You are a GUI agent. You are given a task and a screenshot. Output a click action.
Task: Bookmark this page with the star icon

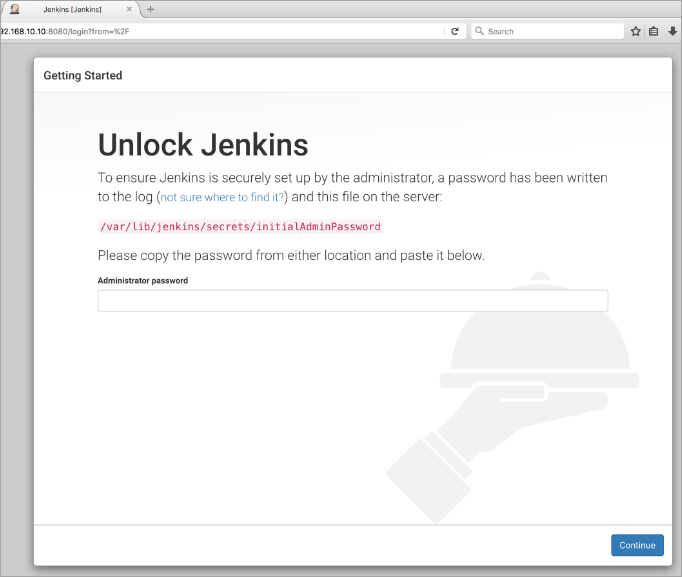coord(635,31)
